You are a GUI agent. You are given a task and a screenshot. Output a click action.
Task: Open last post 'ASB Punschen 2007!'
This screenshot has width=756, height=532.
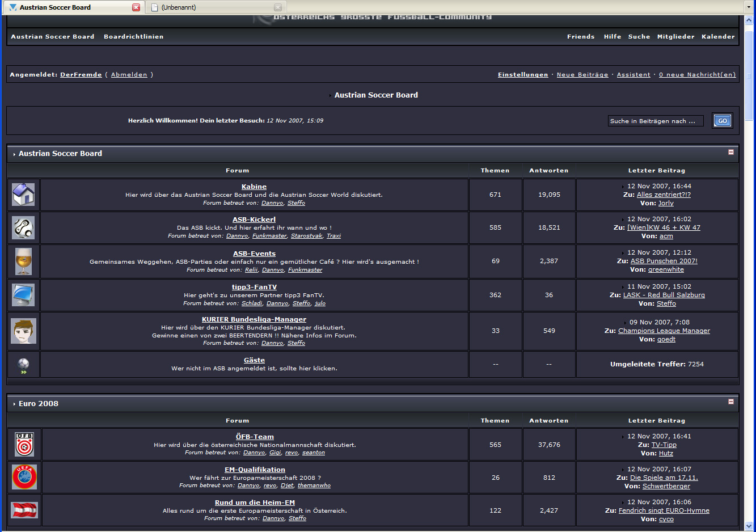coord(664,261)
